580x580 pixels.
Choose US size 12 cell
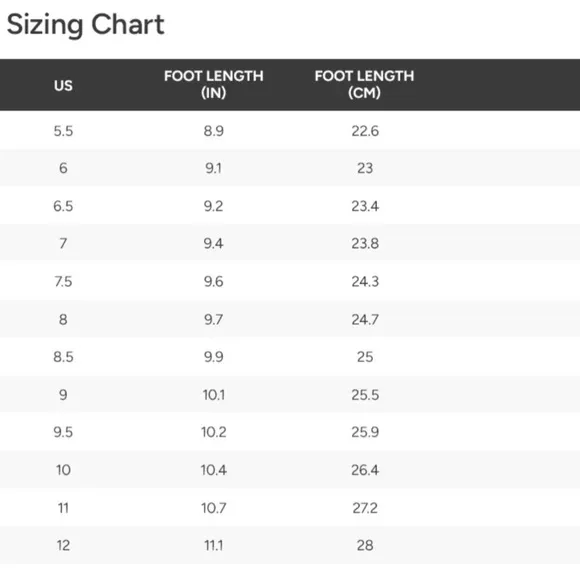(x=63, y=545)
